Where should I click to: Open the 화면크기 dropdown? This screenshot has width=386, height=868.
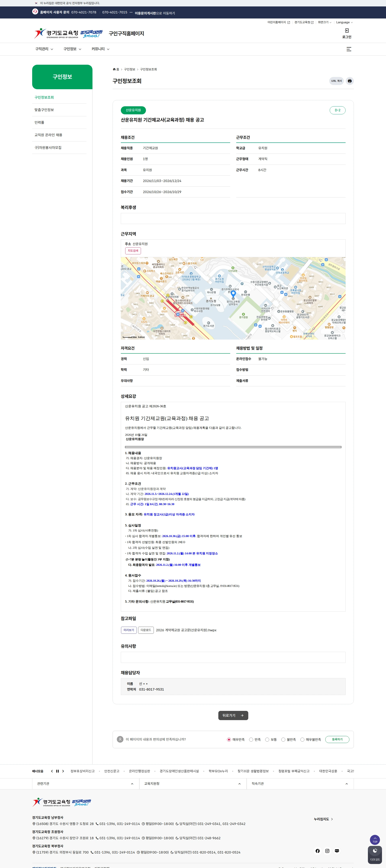coord(325,23)
